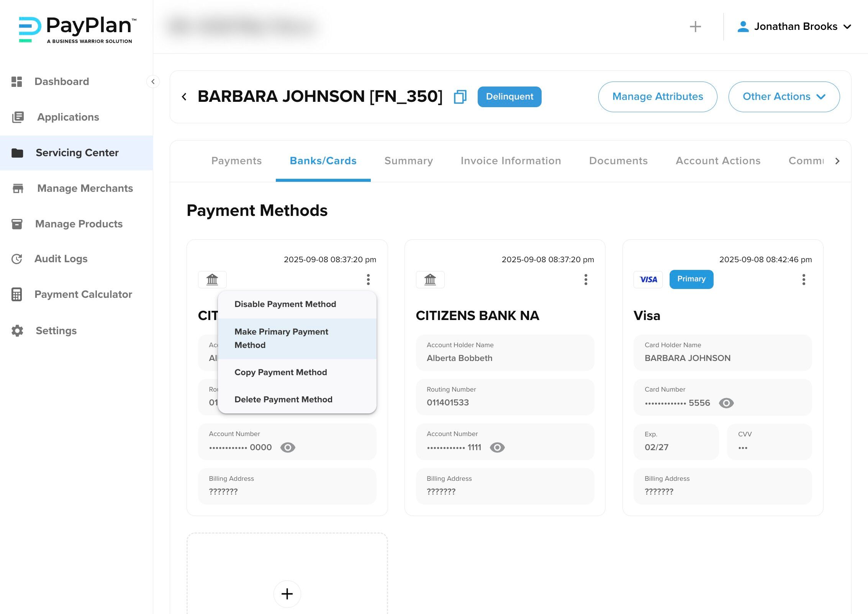868x614 pixels.
Task: Open the Documents tab
Action: (x=618, y=161)
